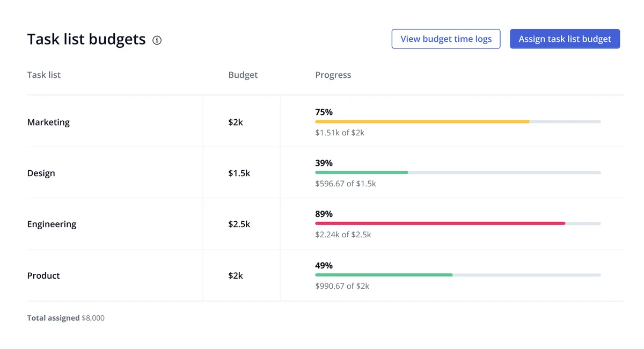
Task: Click the 75% progress value
Action: coord(324,112)
